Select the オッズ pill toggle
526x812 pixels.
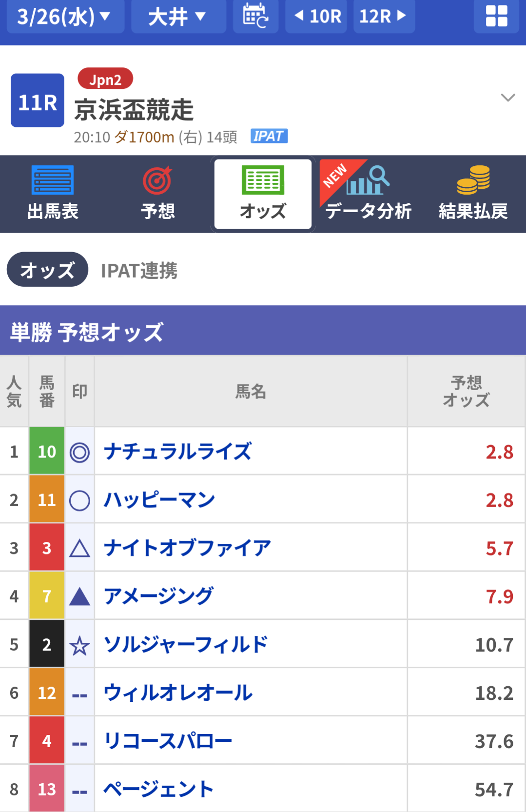(47, 270)
